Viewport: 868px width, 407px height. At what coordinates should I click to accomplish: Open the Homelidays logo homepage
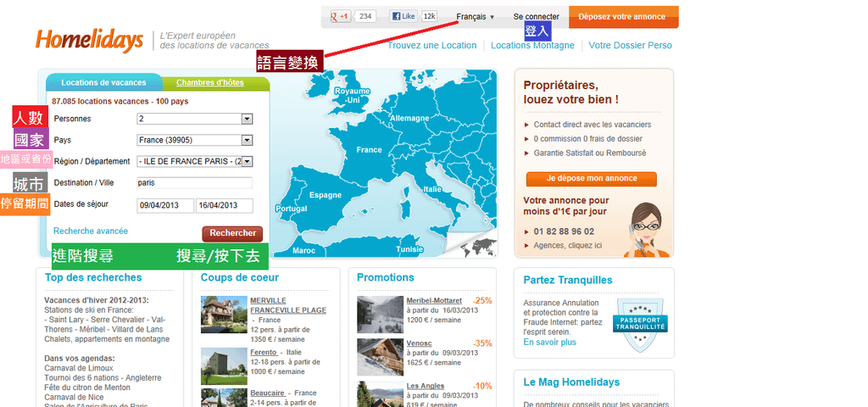[89, 41]
